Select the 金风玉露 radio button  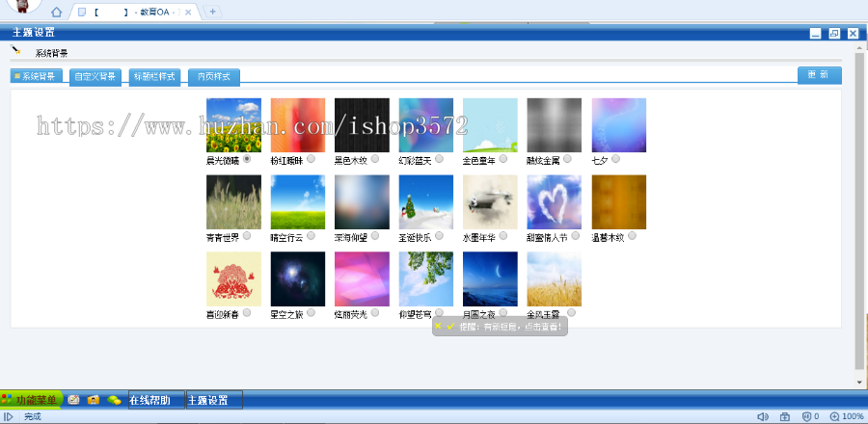click(x=571, y=312)
